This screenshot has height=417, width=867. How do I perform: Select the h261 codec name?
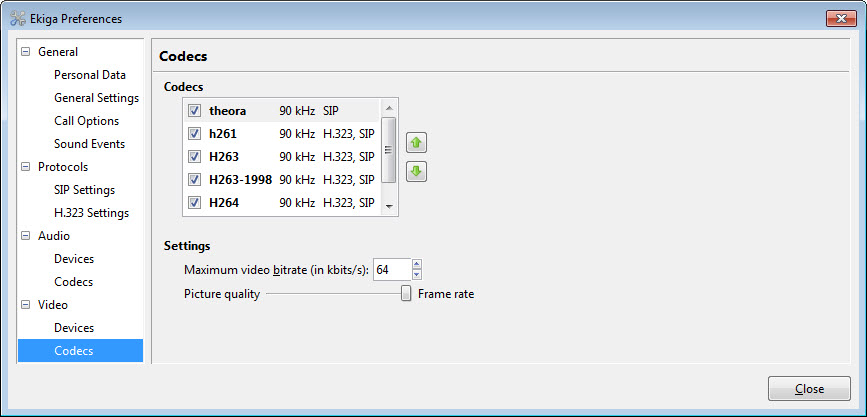(223, 133)
